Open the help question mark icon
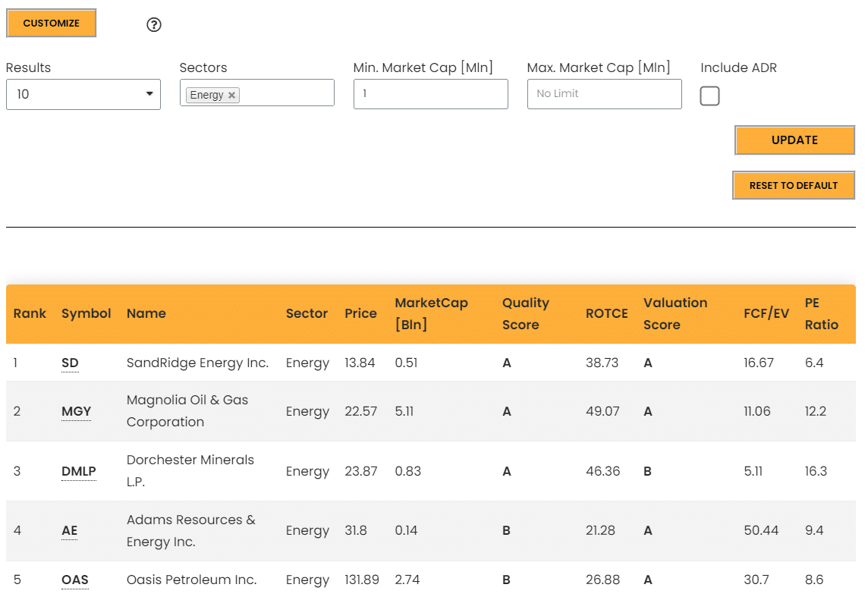Viewport: 868px width, 597px height. tap(154, 24)
